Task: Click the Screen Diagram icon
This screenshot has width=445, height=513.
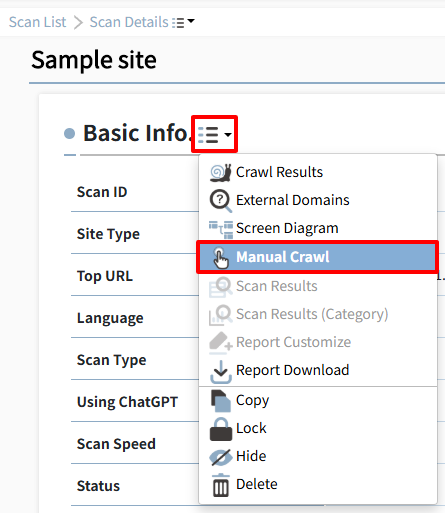Action: point(221,229)
